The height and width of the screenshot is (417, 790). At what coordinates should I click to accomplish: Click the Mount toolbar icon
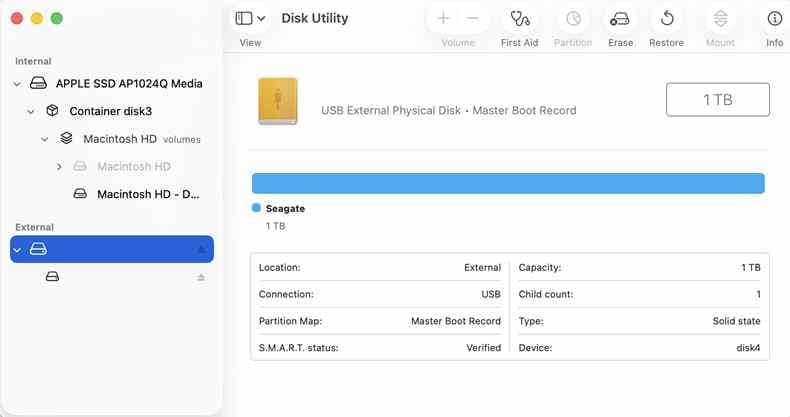[x=720, y=19]
